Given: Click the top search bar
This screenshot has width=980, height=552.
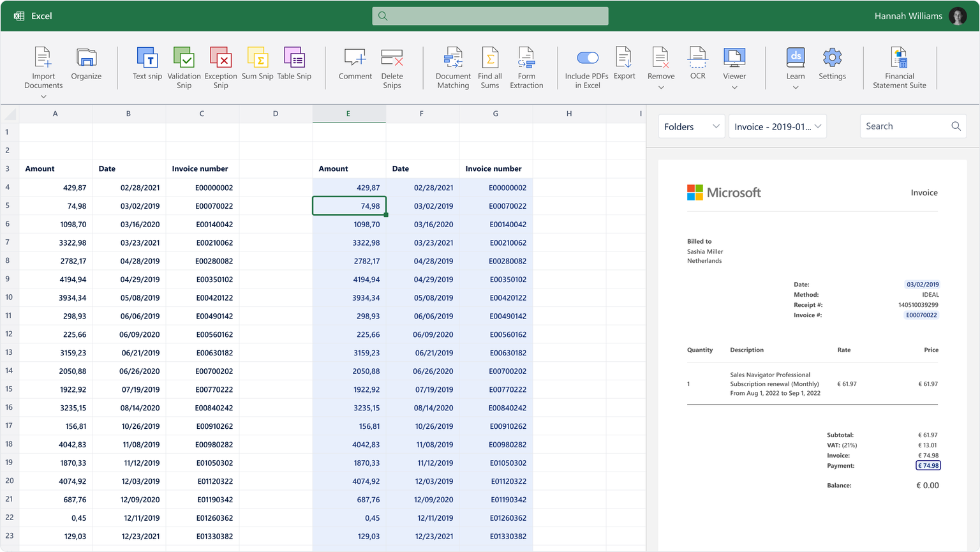Looking at the screenshot, I should coord(490,16).
